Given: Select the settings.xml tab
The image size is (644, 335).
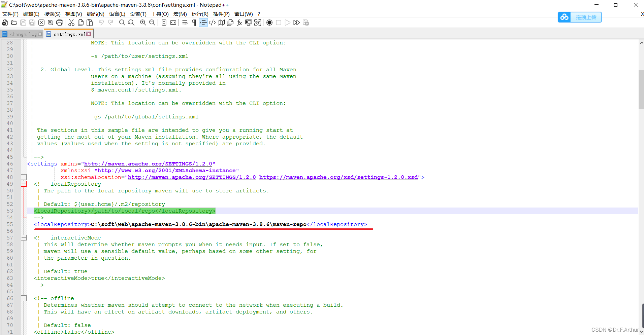Looking at the screenshot, I should click(x=69, y=34).
